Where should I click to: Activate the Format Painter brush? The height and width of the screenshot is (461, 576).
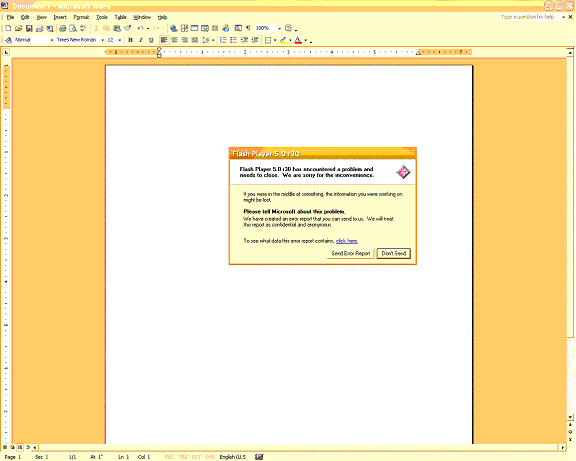[x=127, y=28]
